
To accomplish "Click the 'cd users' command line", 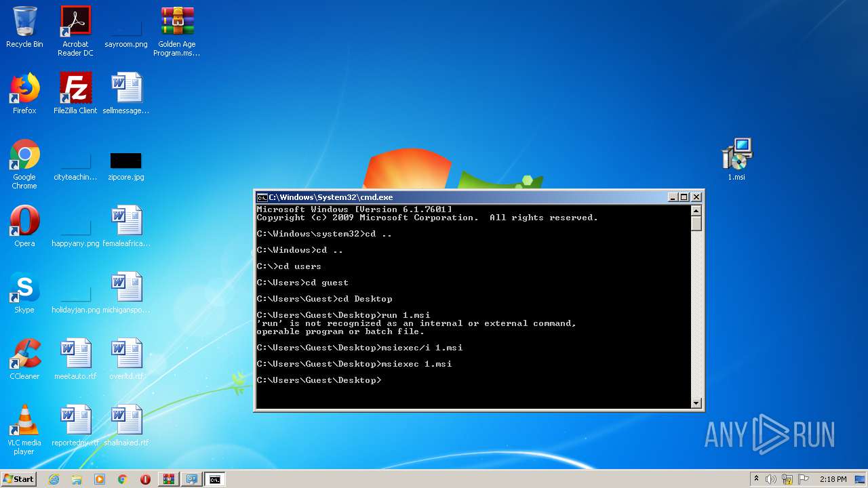I will [289, 266].
